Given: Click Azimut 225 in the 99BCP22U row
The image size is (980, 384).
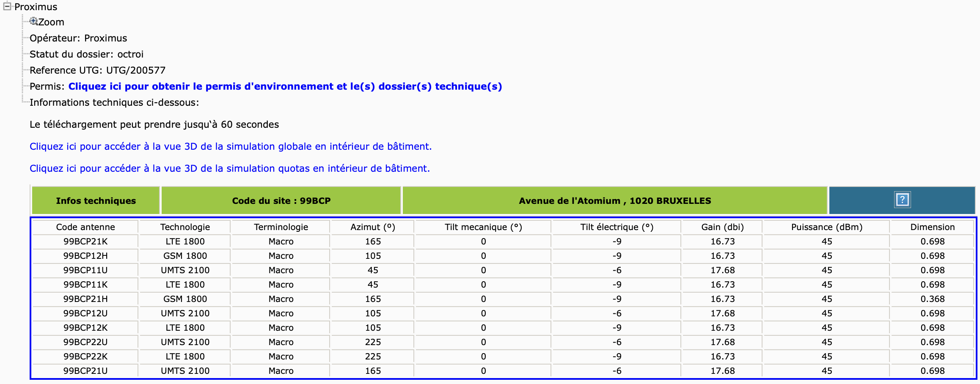Looking at the screenshot, I should click(x=373, y=342).
